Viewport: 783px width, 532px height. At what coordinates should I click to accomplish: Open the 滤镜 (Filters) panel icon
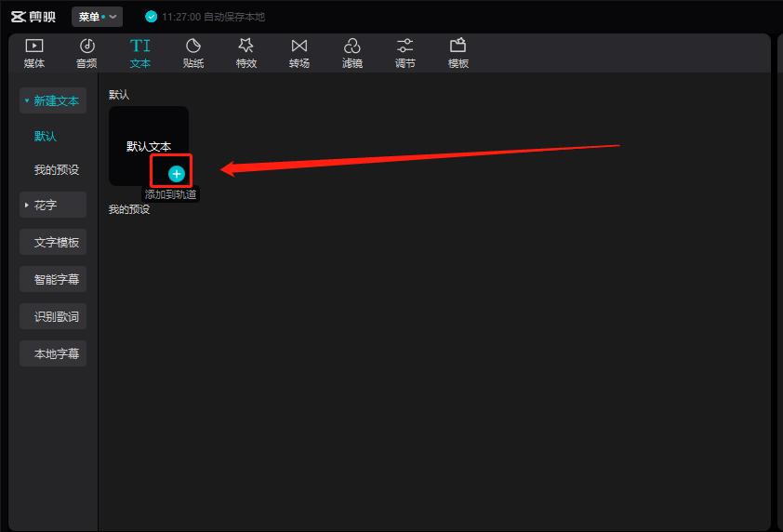352,46
